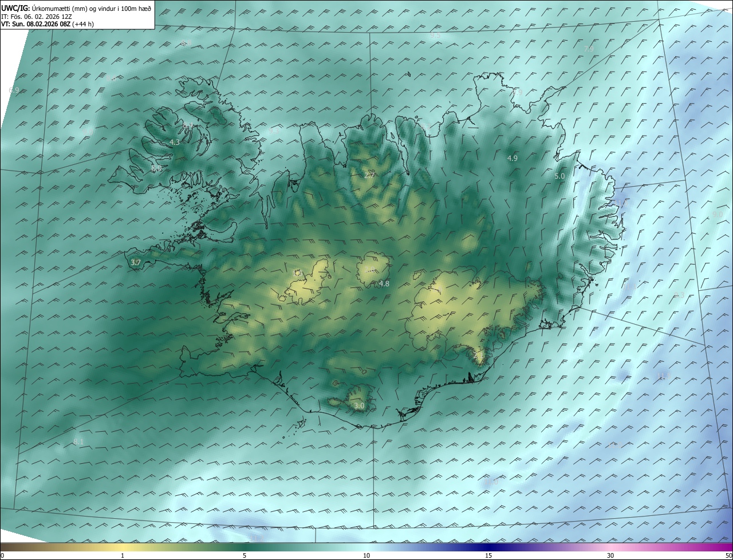Click the "10" tick on the color scale
Screen dimensions: 733x560
tap(366, 555)
